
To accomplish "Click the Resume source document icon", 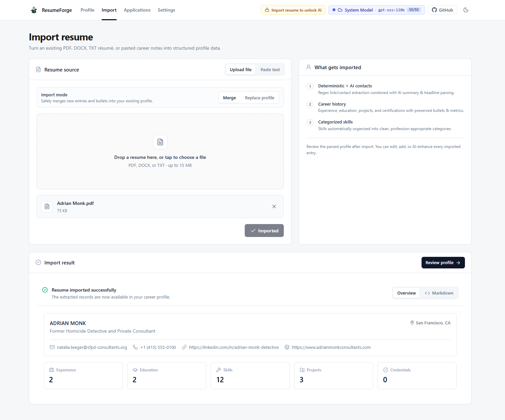I will tap(38, 70).
